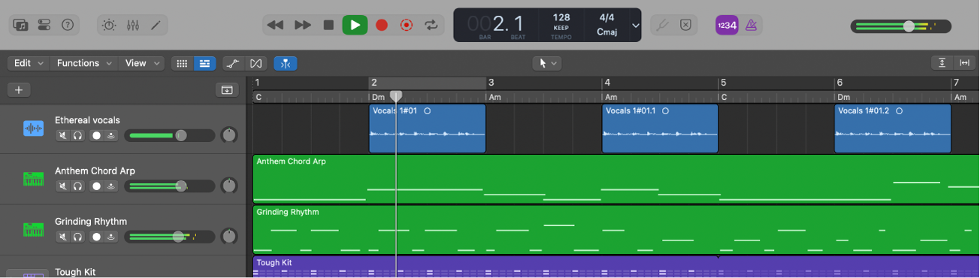980x278 pixels.
Task: Expand the View dropdown menu
Action: tap(141, 63)
